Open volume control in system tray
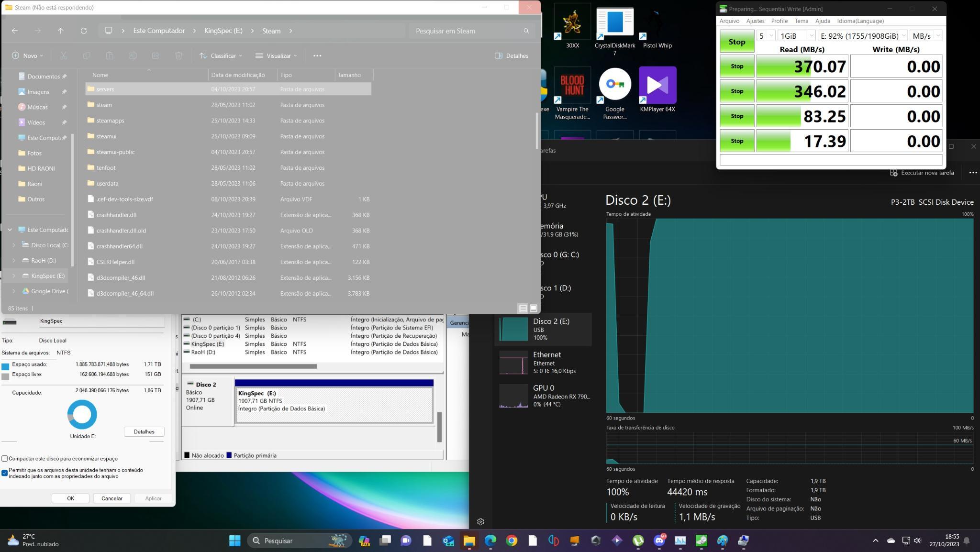This screenshot has height=552, width=980. point(917,541)
